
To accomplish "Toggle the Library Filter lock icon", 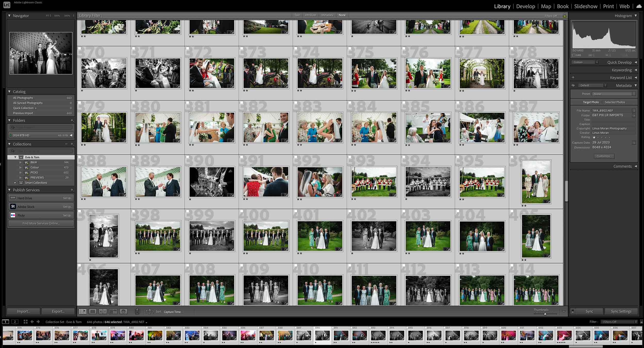I will 564,15.
